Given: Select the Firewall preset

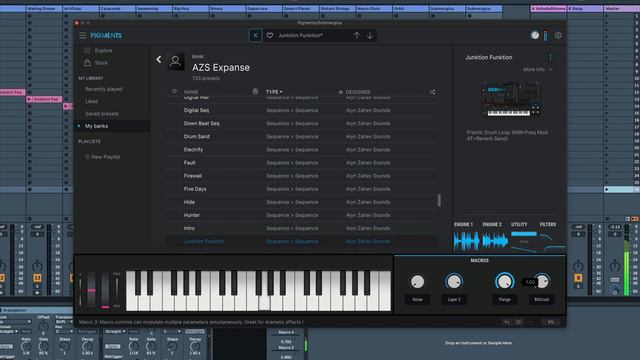Looking at the screenshot, I should coord(302,176).
